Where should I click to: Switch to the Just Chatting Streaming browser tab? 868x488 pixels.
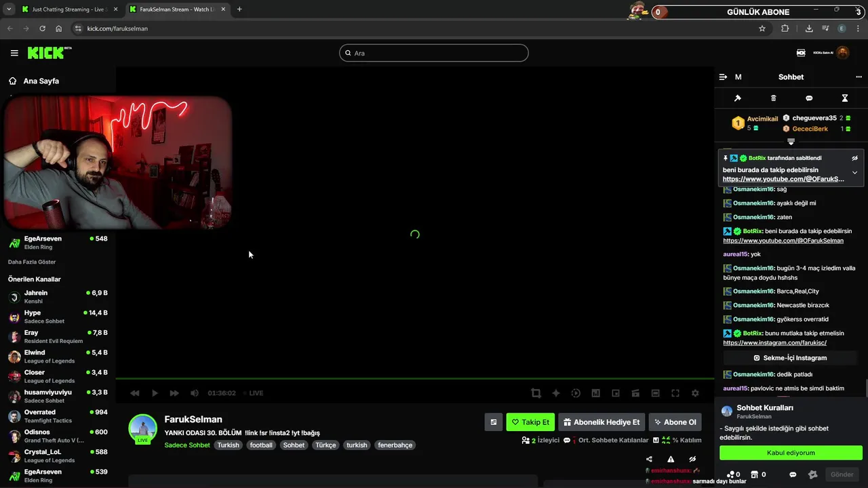68,9
